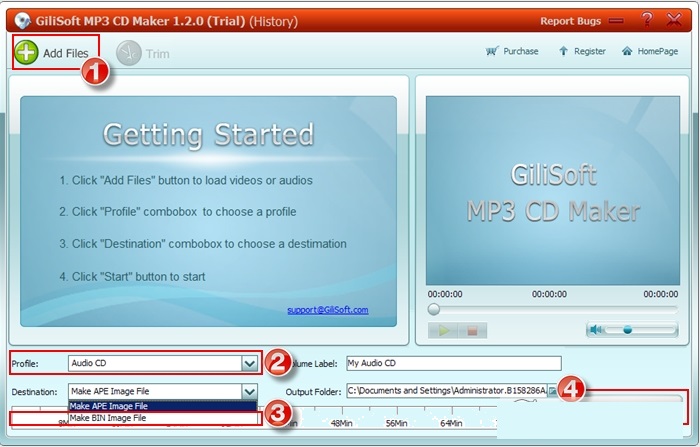
Task: Click the Profile combobox showing Audio CD
Action: click(x=163, y=363)
